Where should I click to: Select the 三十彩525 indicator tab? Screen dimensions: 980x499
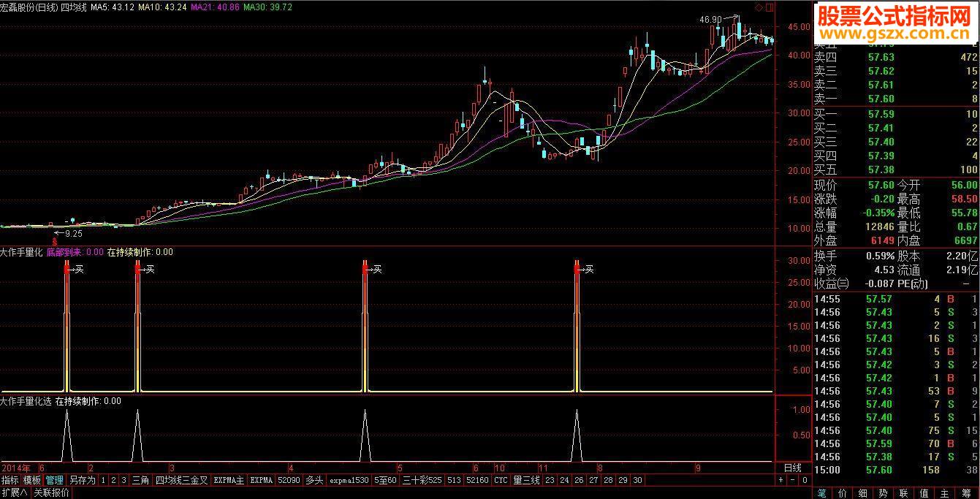pyautogui.click(x=422, y=480)
